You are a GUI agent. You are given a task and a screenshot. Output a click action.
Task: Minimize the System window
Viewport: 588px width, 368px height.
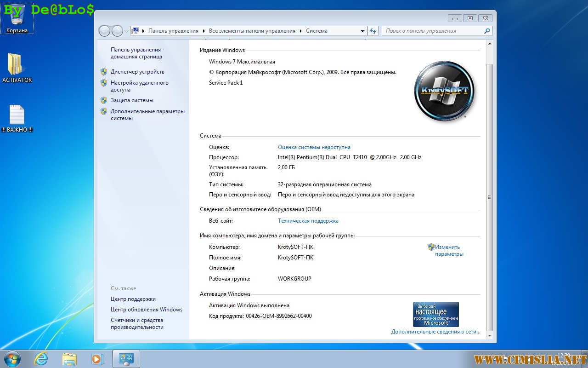coord(455,18)
